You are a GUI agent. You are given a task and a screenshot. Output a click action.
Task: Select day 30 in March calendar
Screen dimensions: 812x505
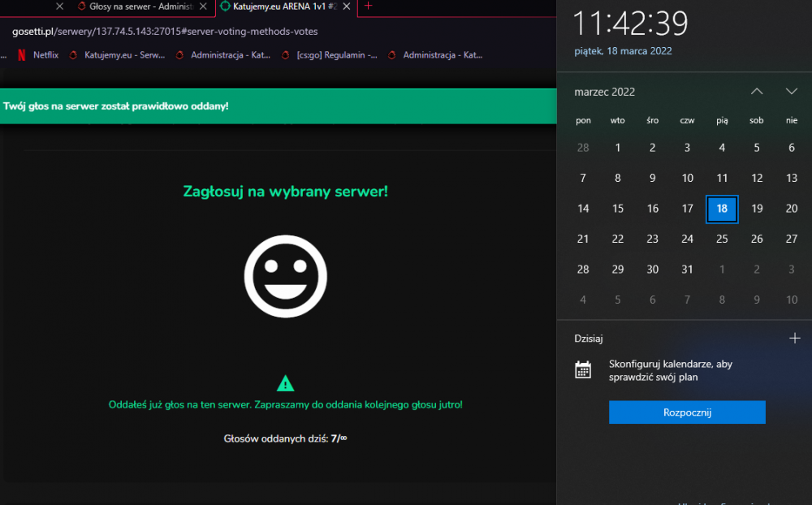point(653,270)
